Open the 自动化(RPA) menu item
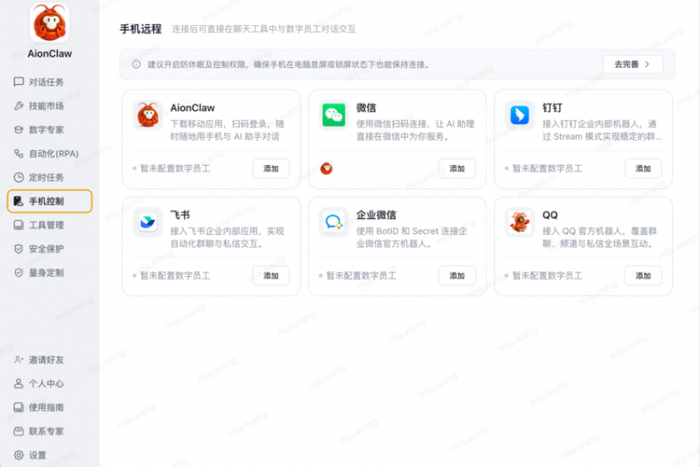The image size is (700, 467). pos(50,154)
